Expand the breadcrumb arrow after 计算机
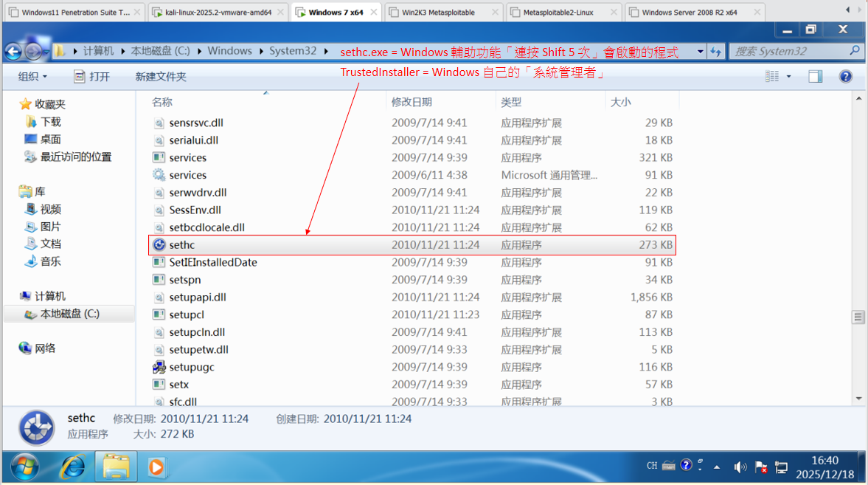 coord(122,51)
